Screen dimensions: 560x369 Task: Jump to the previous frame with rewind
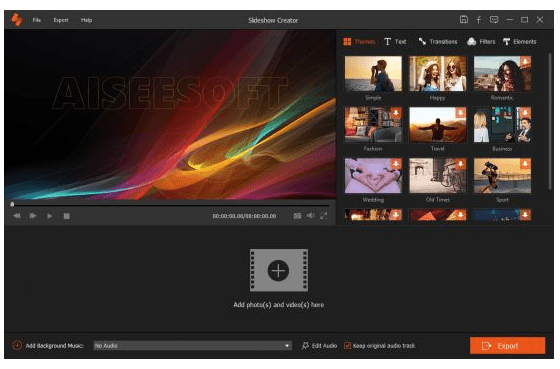tap(17, 216)
